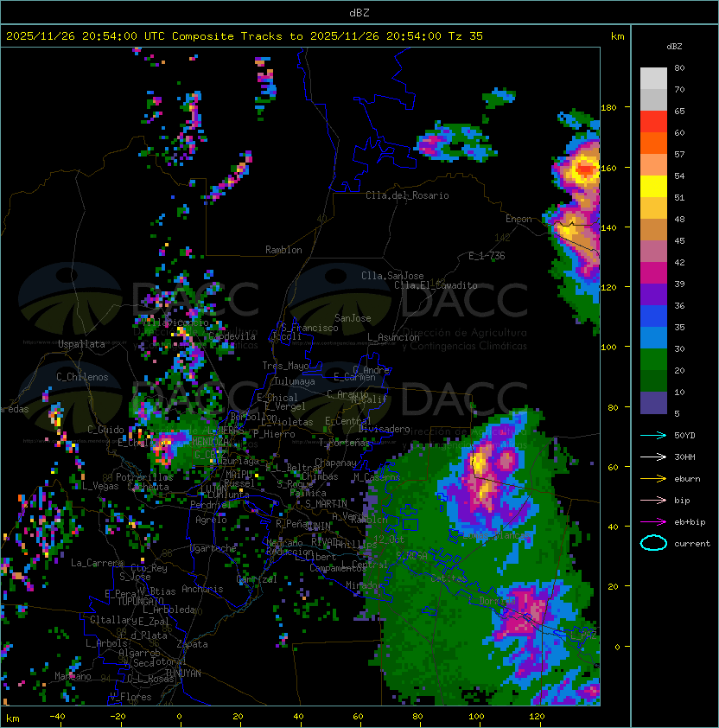Click the '-40' tick on the horizontal axis
This screenshot has width=719, height=728.
[x=57, y=717]
